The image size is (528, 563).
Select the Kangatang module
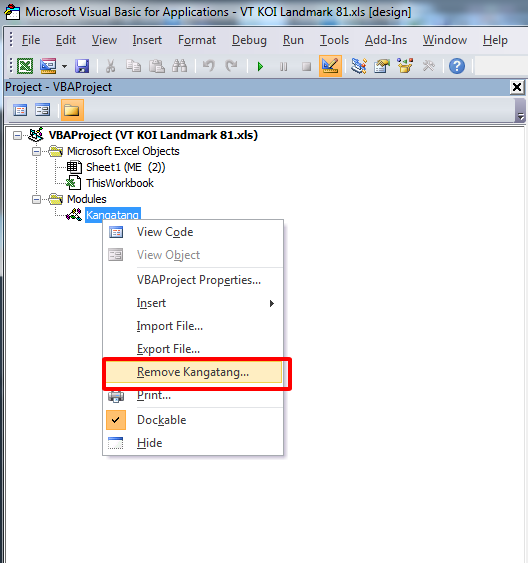(112, 215)
